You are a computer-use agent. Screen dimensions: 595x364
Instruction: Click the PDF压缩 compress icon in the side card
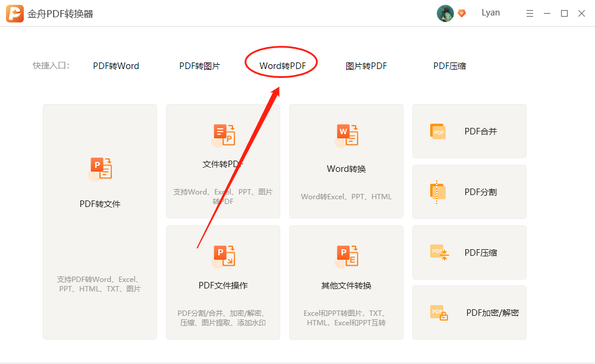(440, 253)
